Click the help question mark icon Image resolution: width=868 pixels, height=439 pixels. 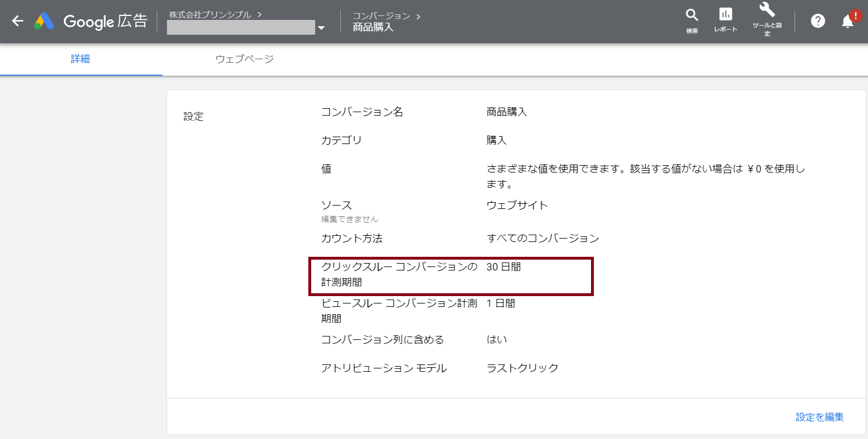[x=818, y=22]
